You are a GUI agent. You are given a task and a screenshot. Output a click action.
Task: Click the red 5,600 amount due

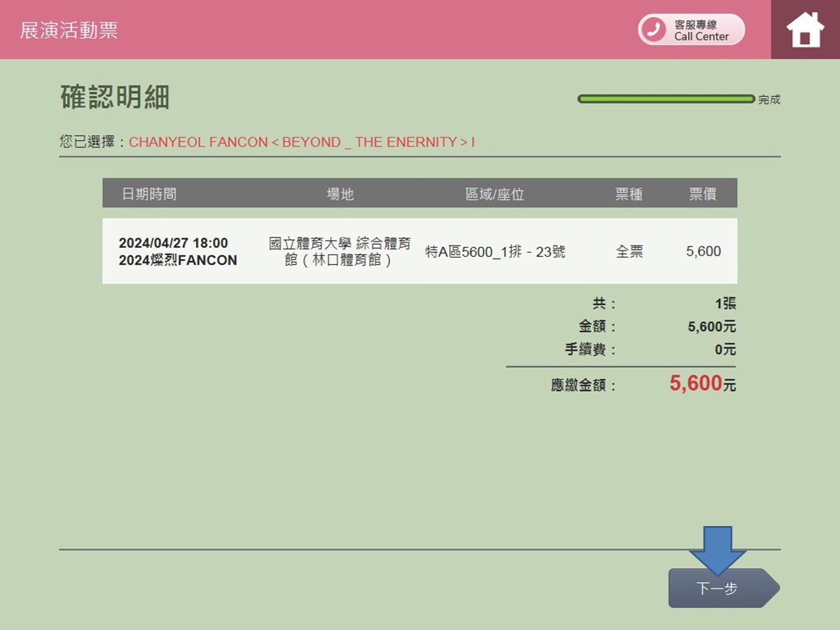[x=695, y=383]
